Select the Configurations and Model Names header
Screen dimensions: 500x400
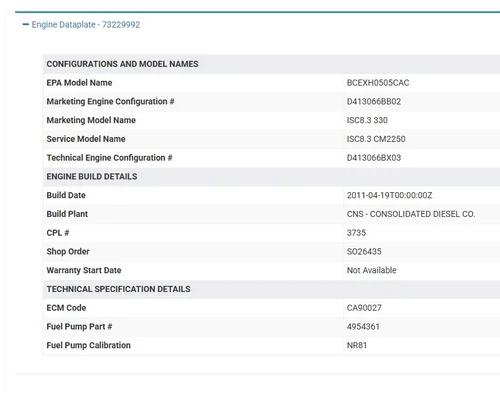click(122, 64)
